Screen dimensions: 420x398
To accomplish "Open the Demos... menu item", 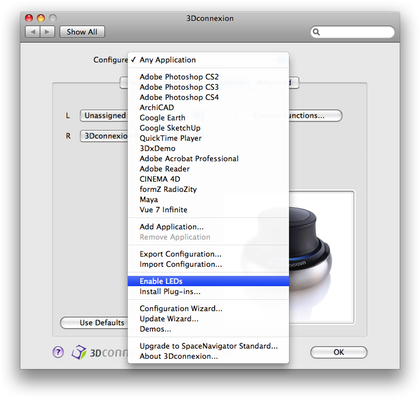I will click(x=208, y=329).
